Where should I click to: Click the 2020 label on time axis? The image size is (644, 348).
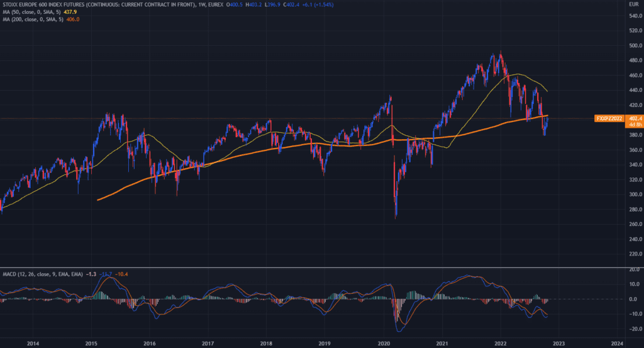tap(383, 343)
